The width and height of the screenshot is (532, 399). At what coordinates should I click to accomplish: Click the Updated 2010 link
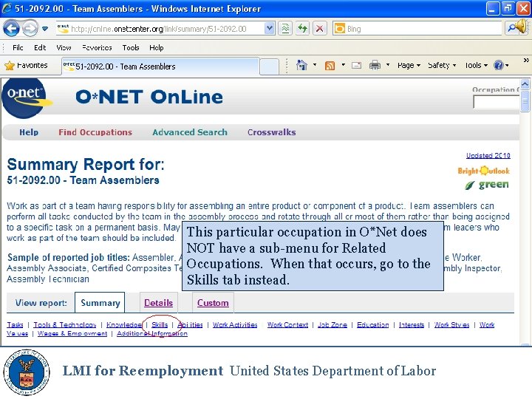pos(488,155)
